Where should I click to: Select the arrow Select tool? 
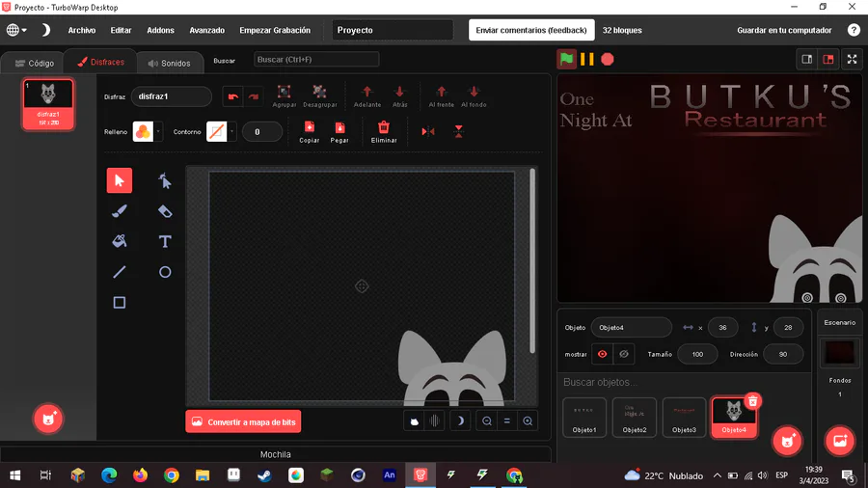click(x=119, y=180)
